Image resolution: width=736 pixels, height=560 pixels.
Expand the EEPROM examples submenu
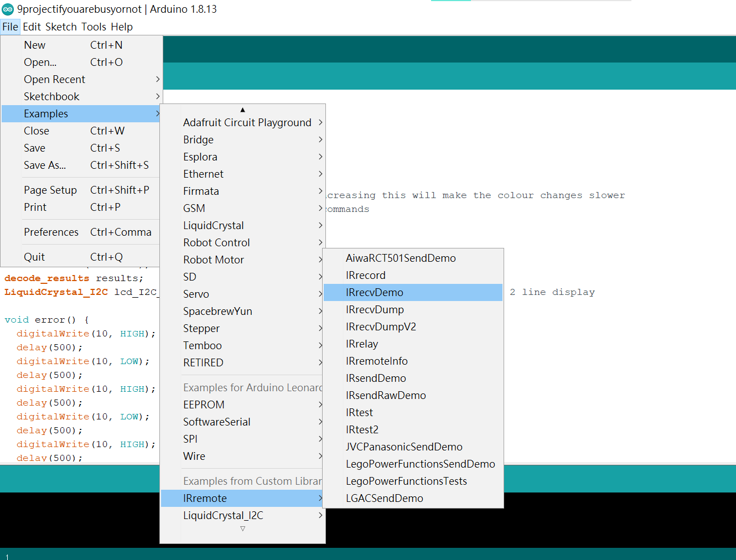242,405
